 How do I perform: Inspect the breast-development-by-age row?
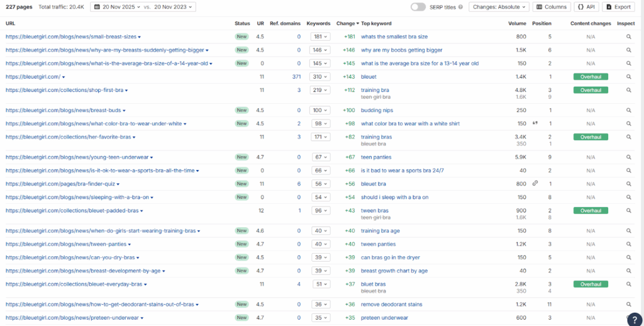[x=628, y=271]
